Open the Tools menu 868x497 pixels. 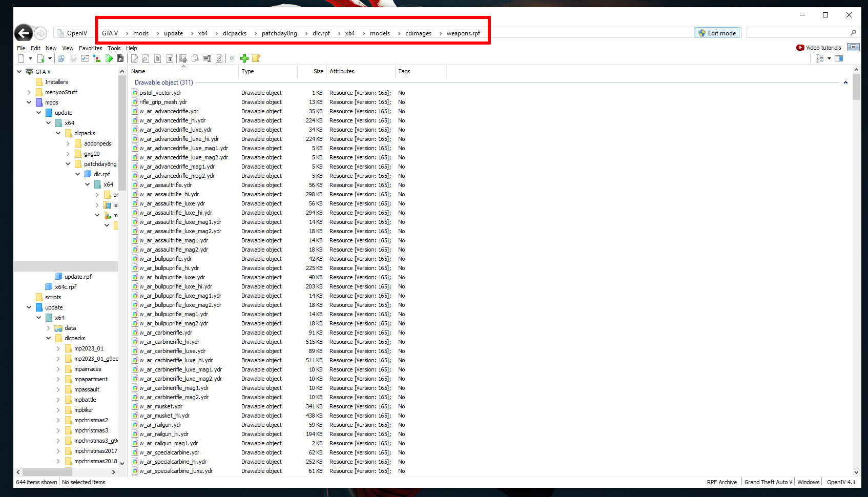(x=114, y=48)
